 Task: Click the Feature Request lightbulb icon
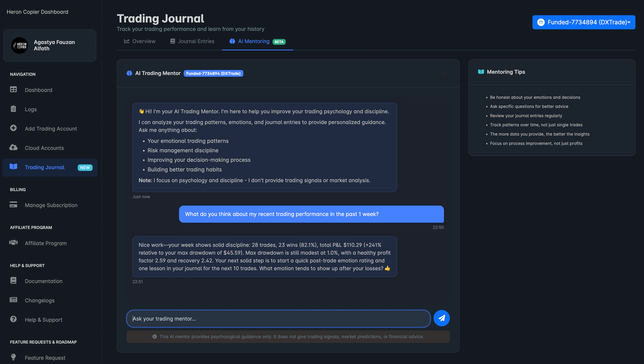tap(13, 357)
